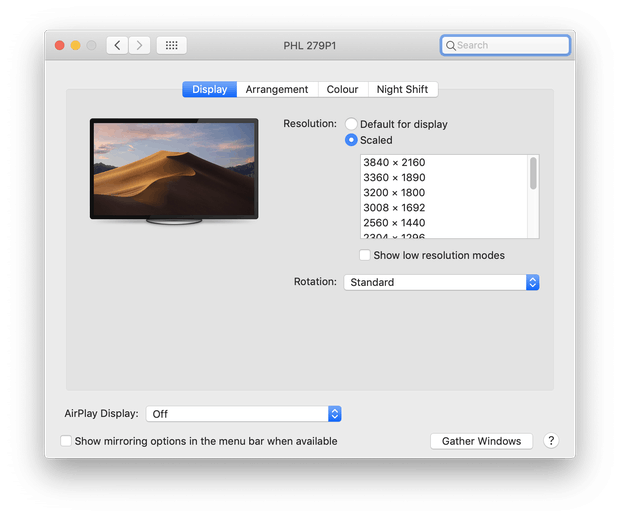The width and height of the screenshot is (620, 517).
Task: Open the AirPlay Display dropdown set to Off
Action: click(244, 414)
